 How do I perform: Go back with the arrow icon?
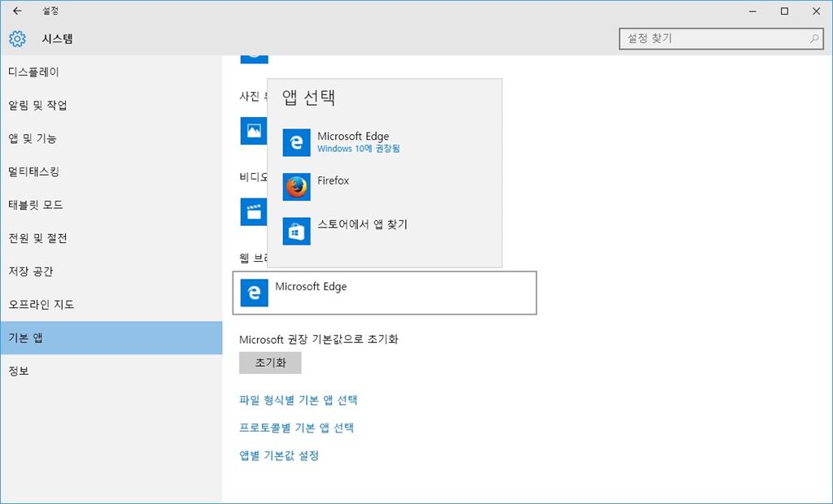coord(17,11)
